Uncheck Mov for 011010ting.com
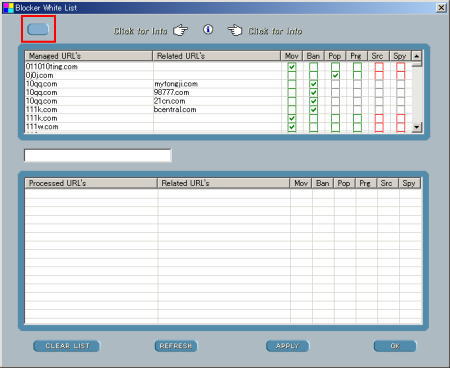The image size is (450, 368). (x=292, y=67)
